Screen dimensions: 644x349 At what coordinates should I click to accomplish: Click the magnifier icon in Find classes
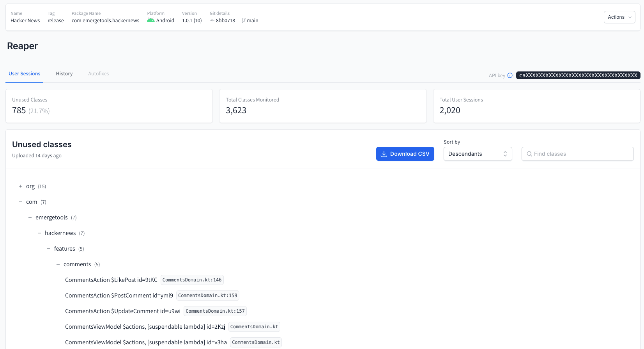pyautogui.click(x=529, y=154)
